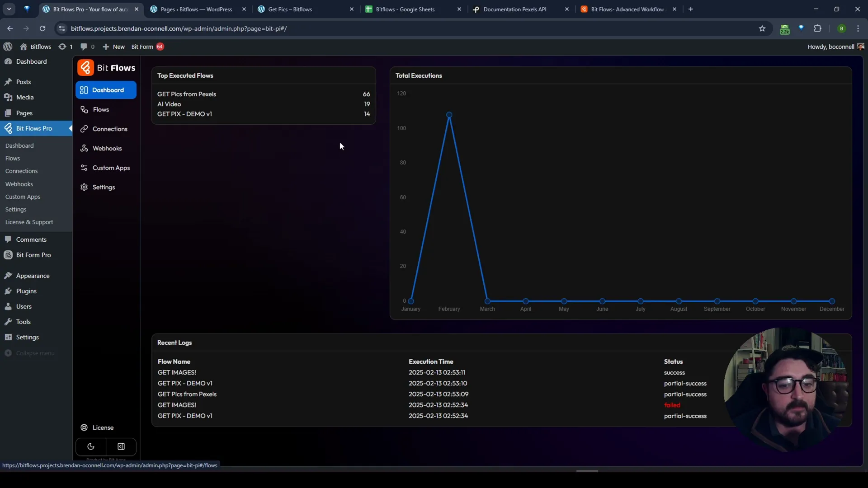Select Bit Flows Pro in WordPress menu
This screenshot has width=868, height=488.
coord(36,128)
